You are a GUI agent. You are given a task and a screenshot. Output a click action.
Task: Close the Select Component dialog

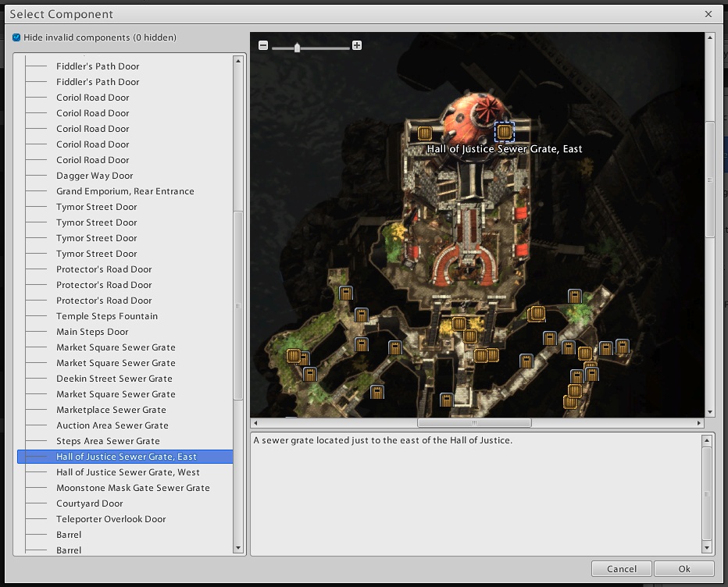pos(708,14)
